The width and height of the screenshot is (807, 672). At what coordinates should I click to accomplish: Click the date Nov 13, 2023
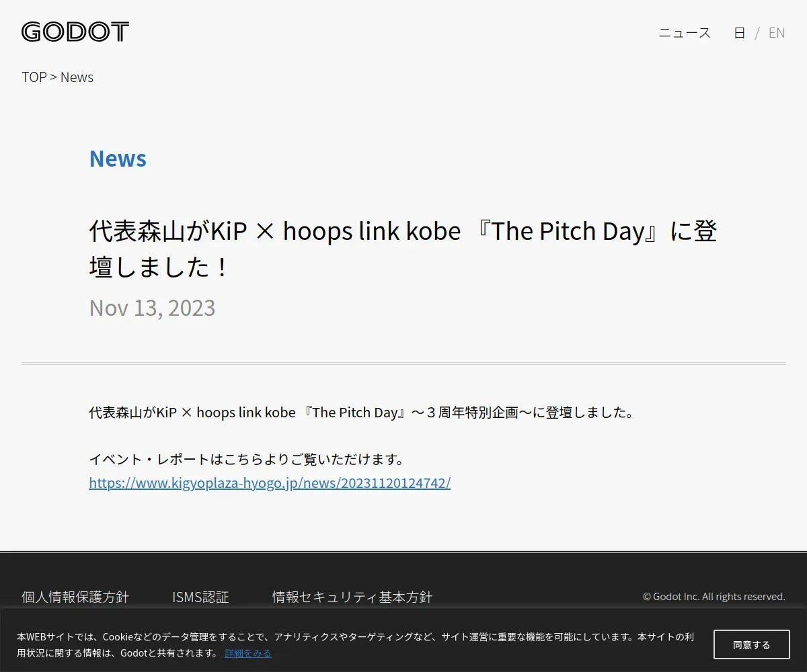pos(153,308)
